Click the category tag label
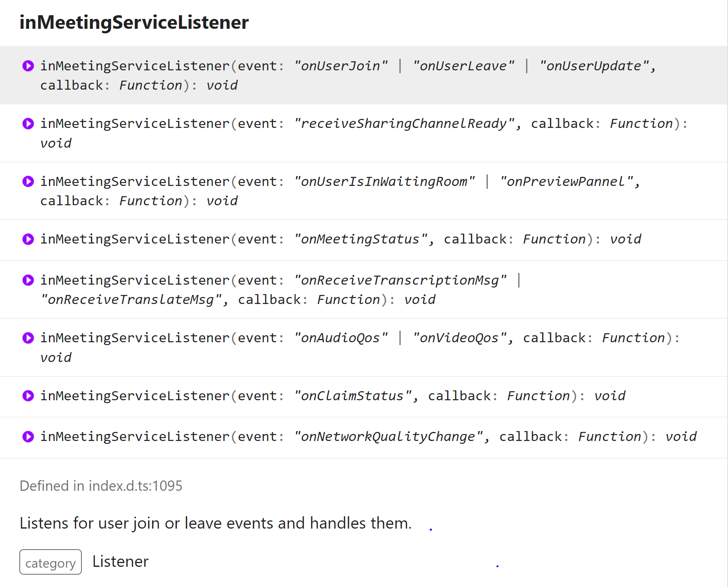728x587 pixels. 51,562
